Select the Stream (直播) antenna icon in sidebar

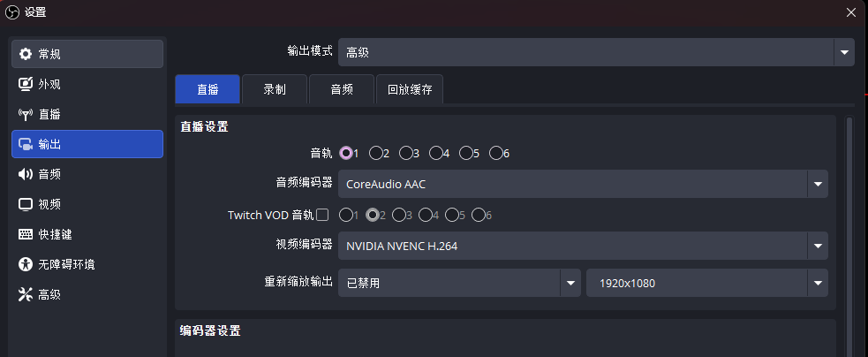click(x=26, y=114)
